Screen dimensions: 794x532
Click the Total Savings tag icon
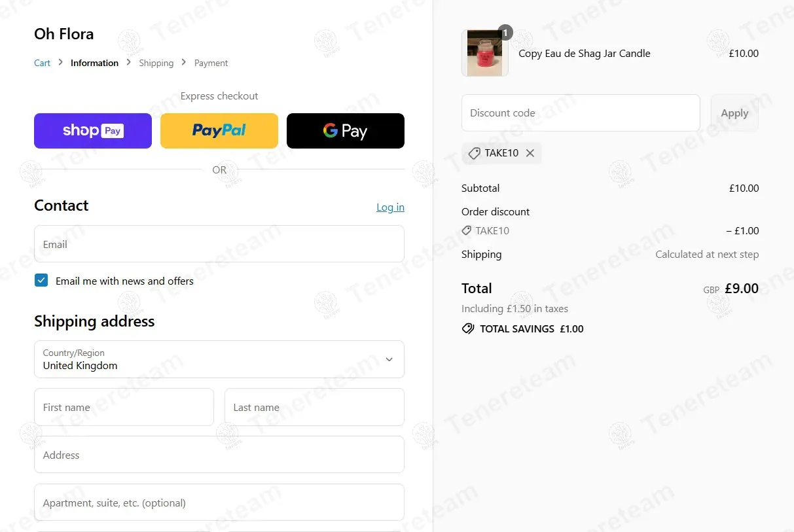[x=468, y=328]
